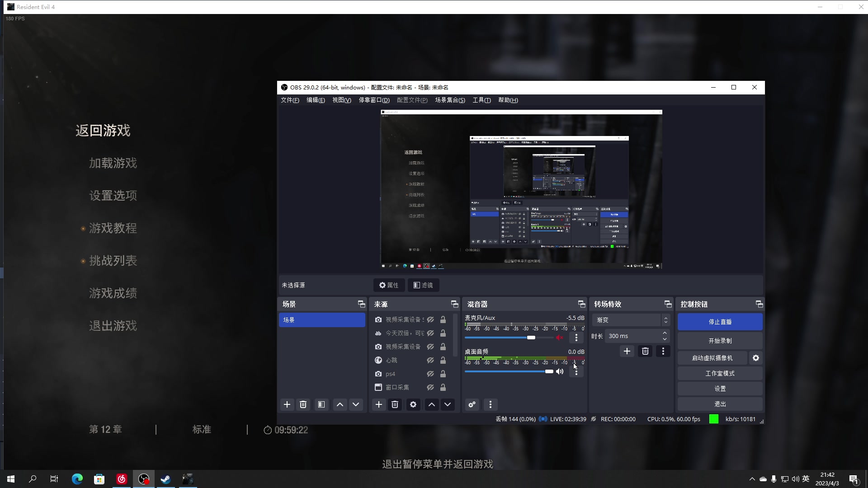Increase transition duration with up stepper
The image size is (868, 488).
[x=665, y=333]
